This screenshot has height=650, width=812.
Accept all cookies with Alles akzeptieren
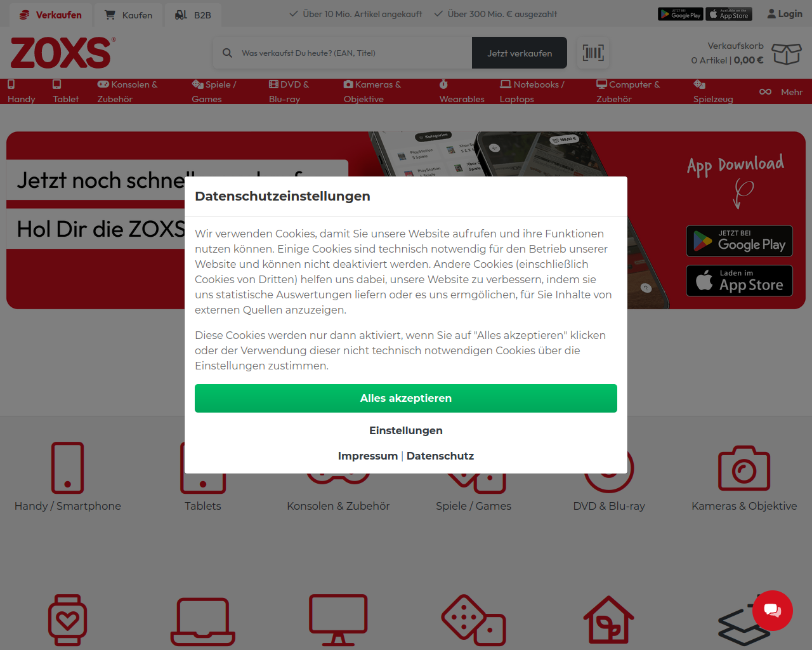click(406, 398)
